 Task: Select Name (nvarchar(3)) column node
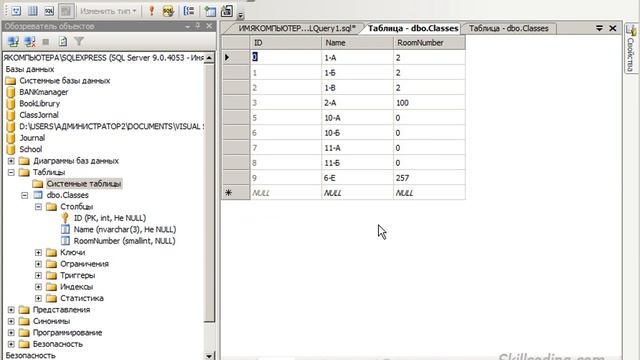[124, 229]
